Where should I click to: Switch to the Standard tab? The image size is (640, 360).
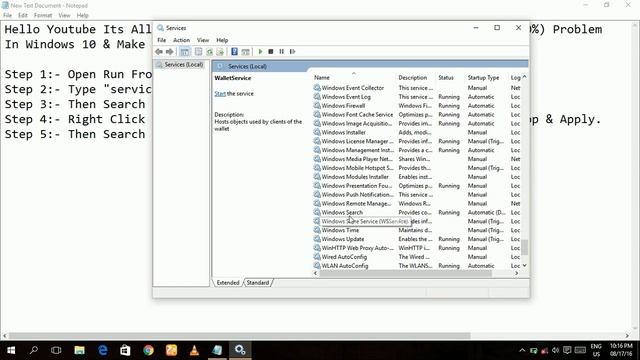click(x=258, y=282)
